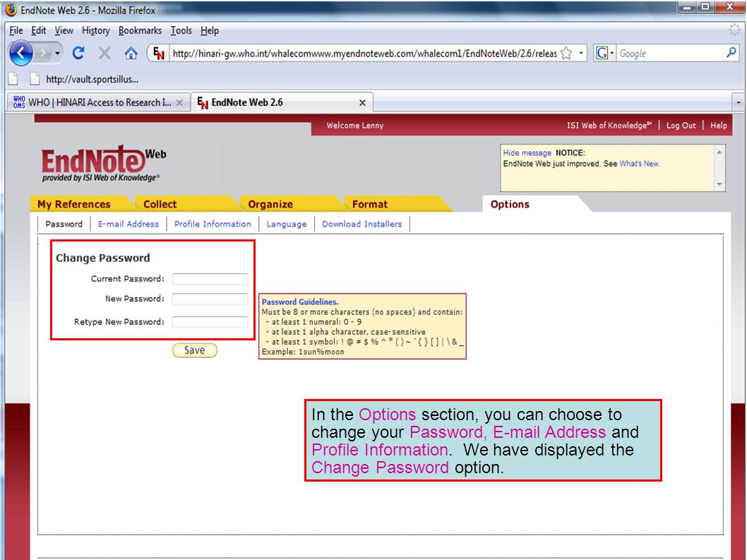Open the Profile Information sub-tab
The width and height of the screenshot is (747, 560).
click(x=213, y=224)
